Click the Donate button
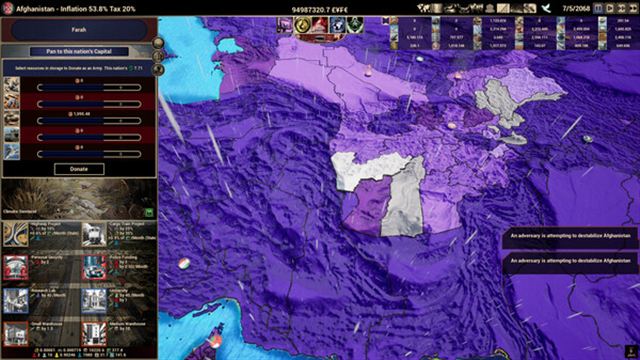This screenshot has width=640, height=360. point(79,169)
